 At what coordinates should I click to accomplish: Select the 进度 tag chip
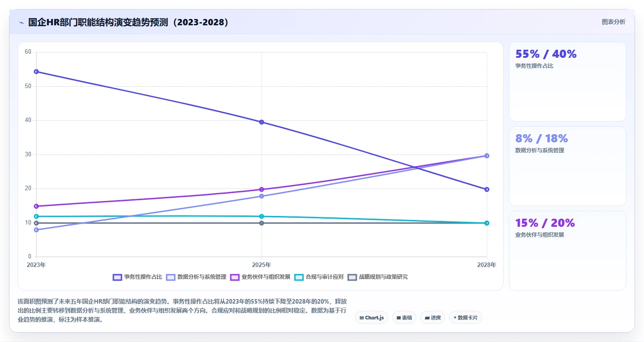tap(433, 318)
